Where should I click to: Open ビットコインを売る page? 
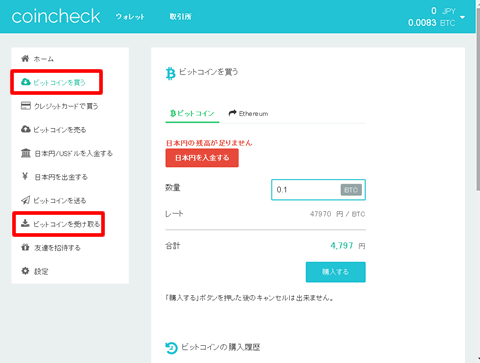[x=60, y=130]
